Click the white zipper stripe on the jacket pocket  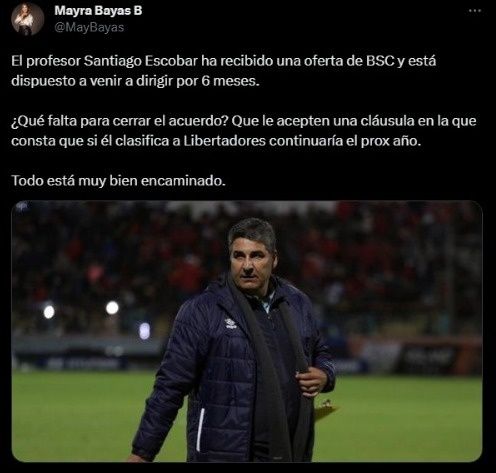pos(200,429)
